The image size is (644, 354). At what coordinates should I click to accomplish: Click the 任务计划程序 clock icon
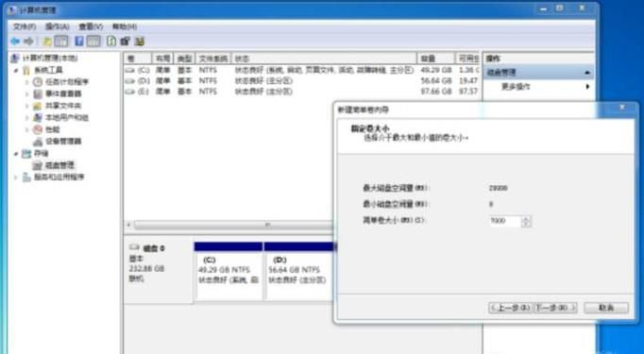tap(38, 82)
